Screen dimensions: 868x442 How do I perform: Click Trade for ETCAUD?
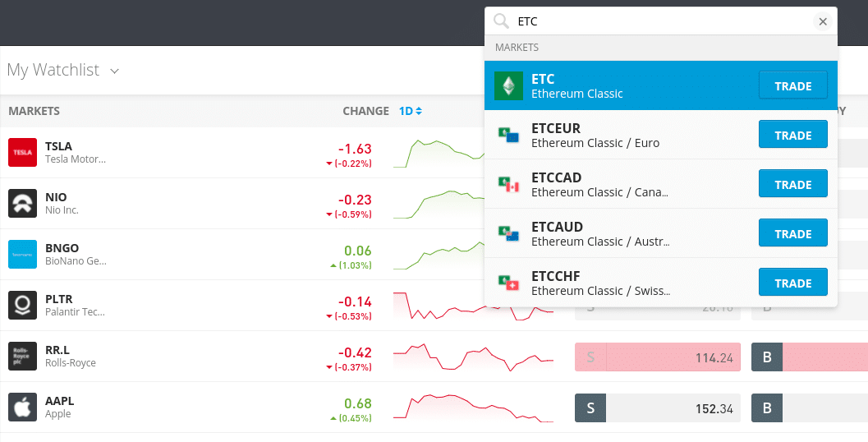pyautogui.click(x=792, y=233)
